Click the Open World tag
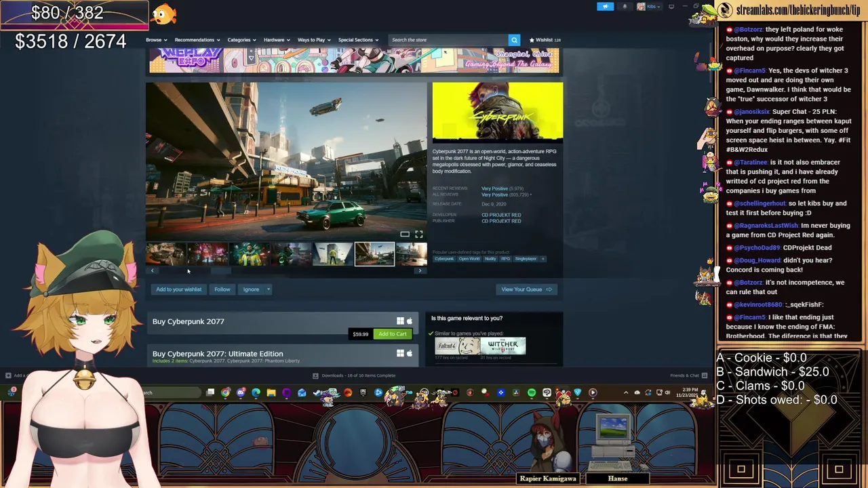 click(469, 258)
